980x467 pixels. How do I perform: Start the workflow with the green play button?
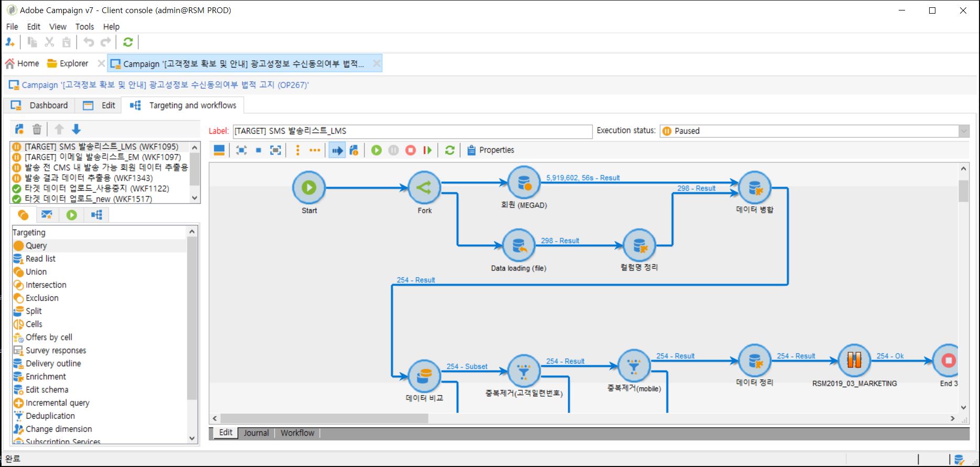[x=376, y=150]
